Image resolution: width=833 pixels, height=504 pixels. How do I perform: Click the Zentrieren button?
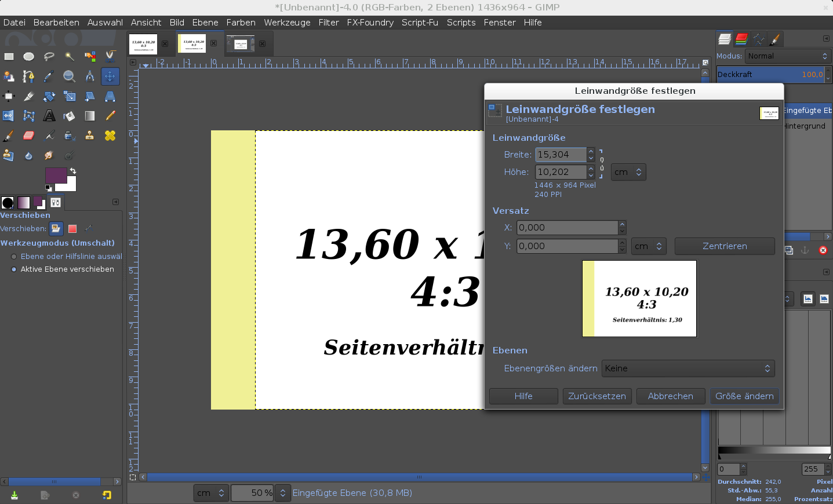point(724,246)
